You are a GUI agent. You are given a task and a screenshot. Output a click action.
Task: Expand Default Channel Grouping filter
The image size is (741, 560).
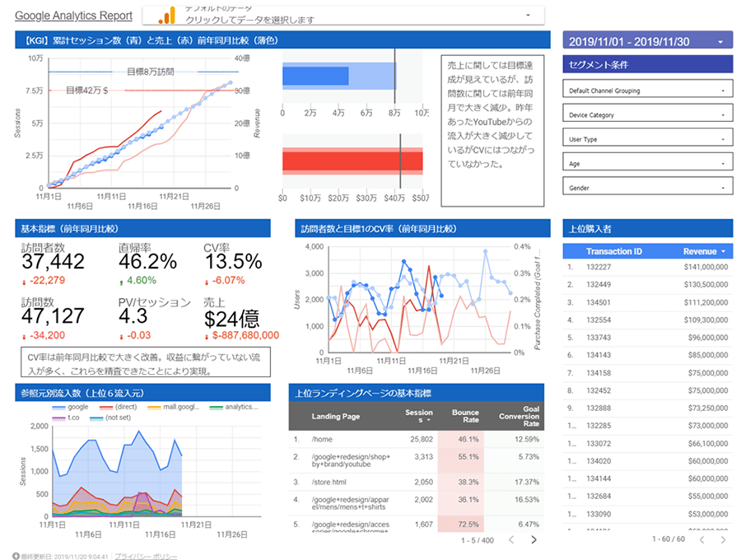pos(647,91)
